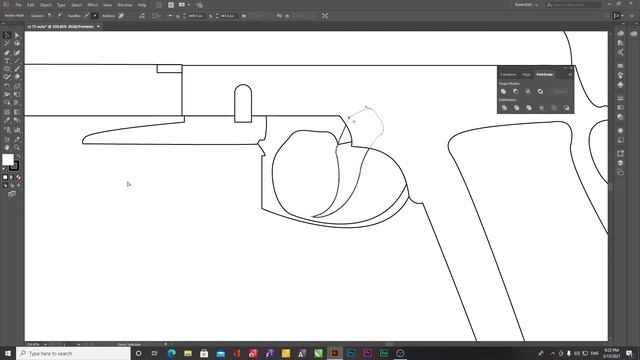Screen dimensions: 640x360
Task: Select the Ellipse shape tool
Action: [x=7, y=69]
